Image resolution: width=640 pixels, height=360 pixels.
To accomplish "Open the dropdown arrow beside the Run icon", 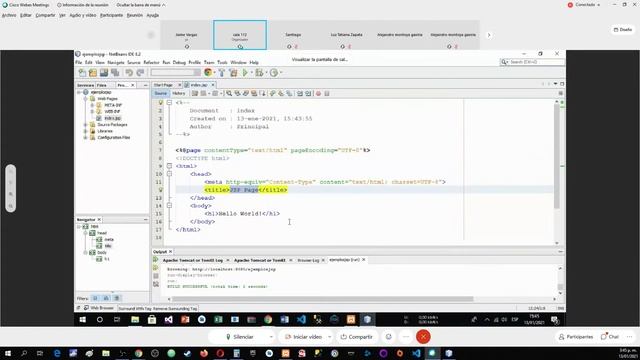I will 251,73.
